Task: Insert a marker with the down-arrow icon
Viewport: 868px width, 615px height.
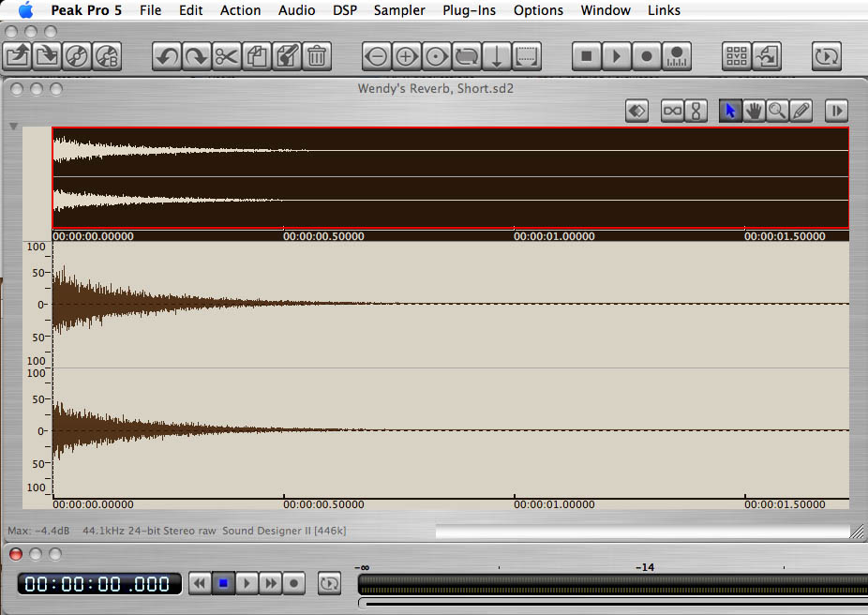Action: 496,56
